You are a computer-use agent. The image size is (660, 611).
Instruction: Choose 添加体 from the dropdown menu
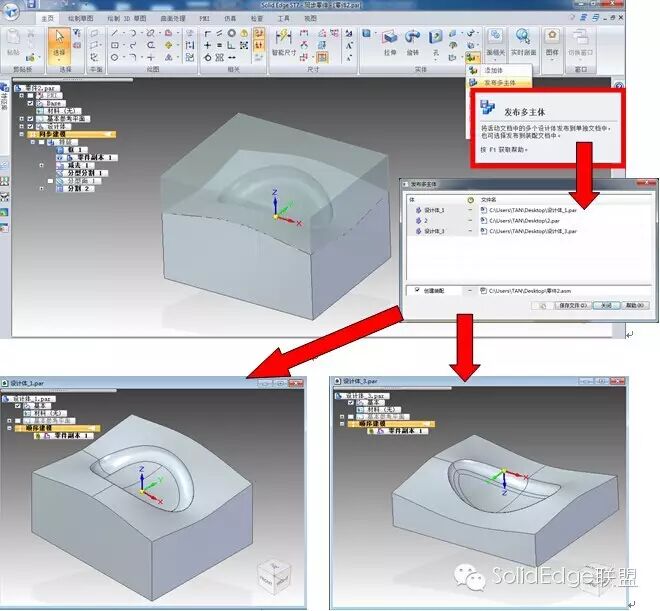pos(499,70)
